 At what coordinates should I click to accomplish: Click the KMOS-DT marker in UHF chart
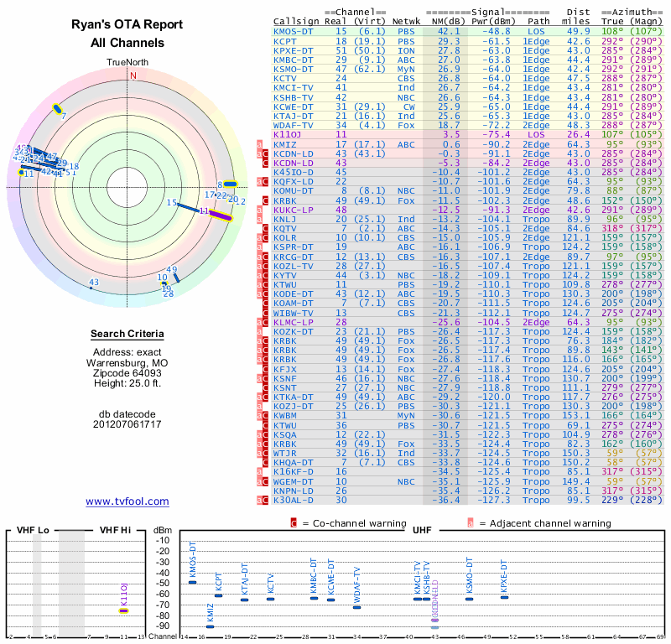[x=193, y=582]
